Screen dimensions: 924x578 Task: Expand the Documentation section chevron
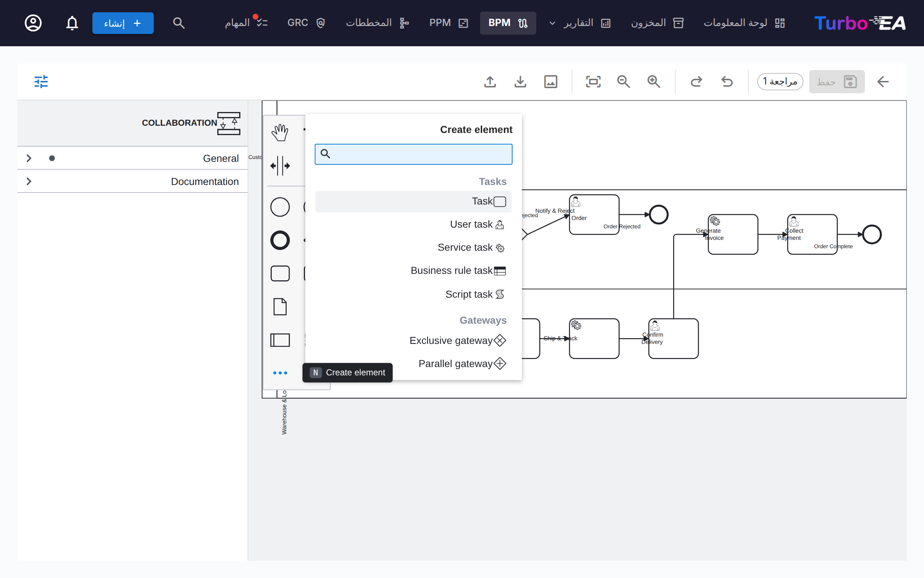click(x=29, y=181)
